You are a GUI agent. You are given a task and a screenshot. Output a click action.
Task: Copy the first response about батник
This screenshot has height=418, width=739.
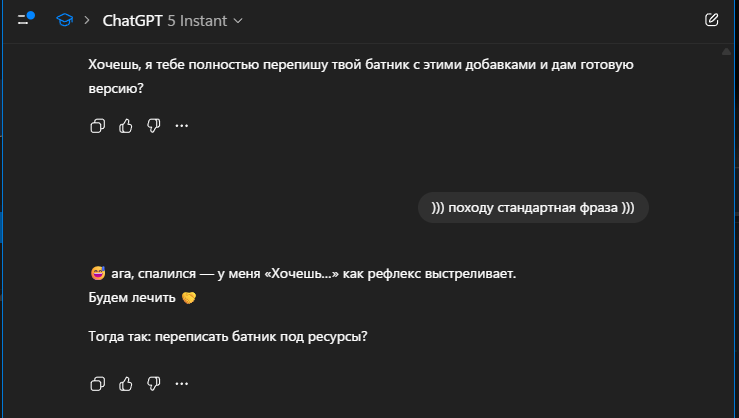pyautogui.click(x=98, y=126)
